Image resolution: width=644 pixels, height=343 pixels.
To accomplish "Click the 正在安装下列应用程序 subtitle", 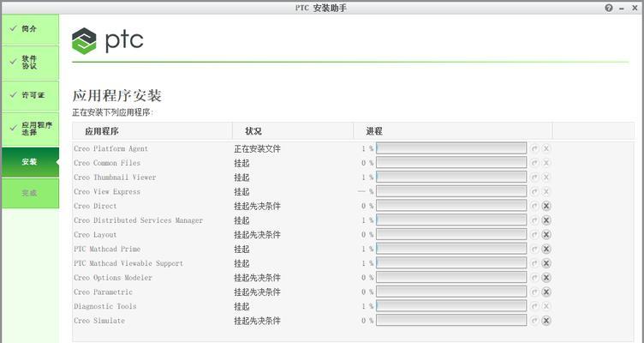I will point(112,112).
